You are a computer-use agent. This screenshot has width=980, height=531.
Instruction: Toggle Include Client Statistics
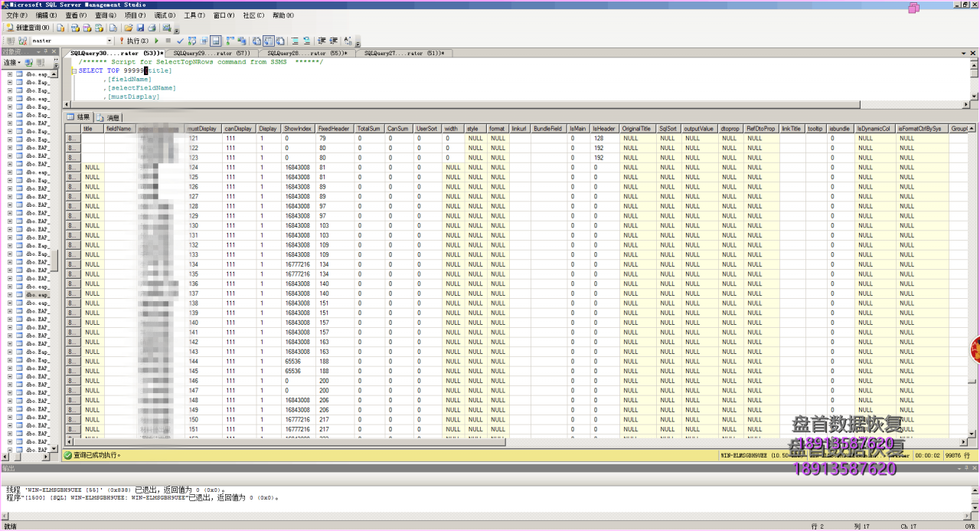242,41
